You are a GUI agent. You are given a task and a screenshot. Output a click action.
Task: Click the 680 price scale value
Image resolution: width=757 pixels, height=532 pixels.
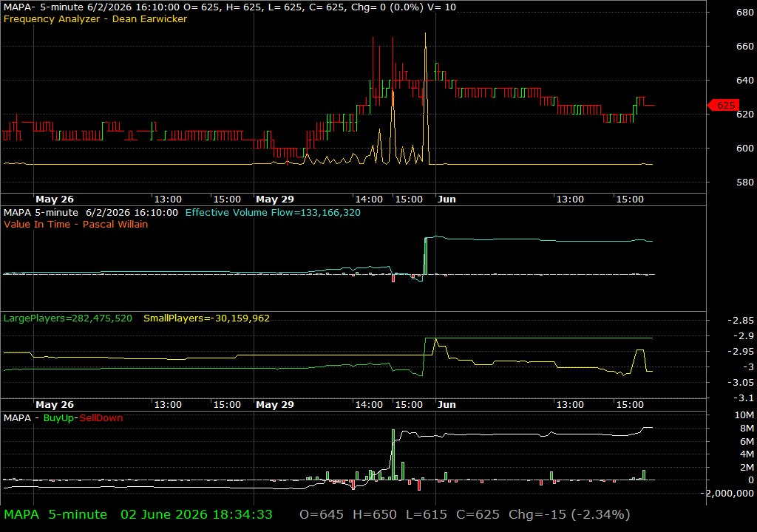[745, 13]
